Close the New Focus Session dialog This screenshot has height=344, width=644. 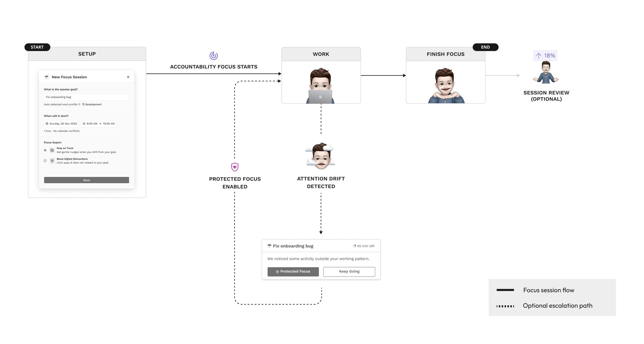click(x=128, y=77)
